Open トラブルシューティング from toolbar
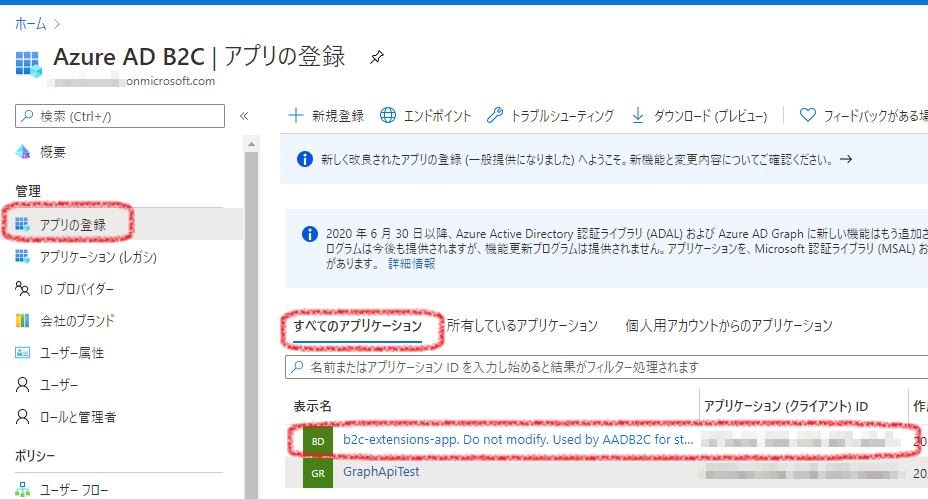Viewport: 928px width, 499px height. coord(550,115)
